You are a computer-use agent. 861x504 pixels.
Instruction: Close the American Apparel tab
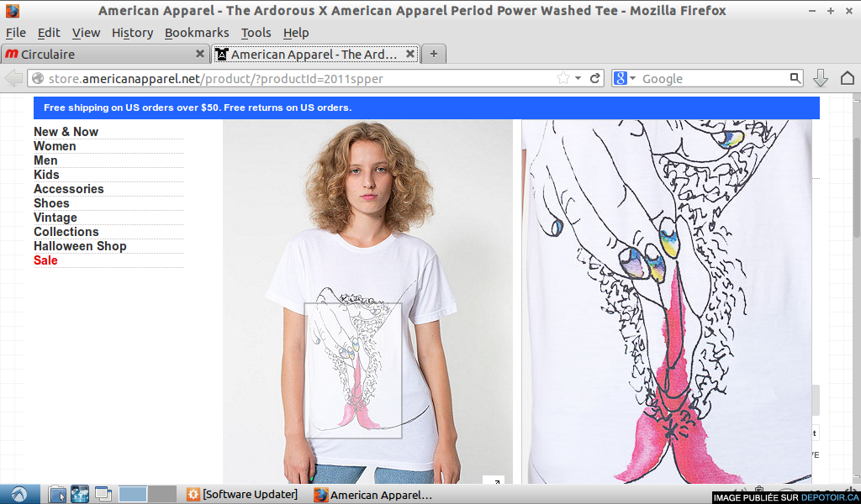click(410, 54)
